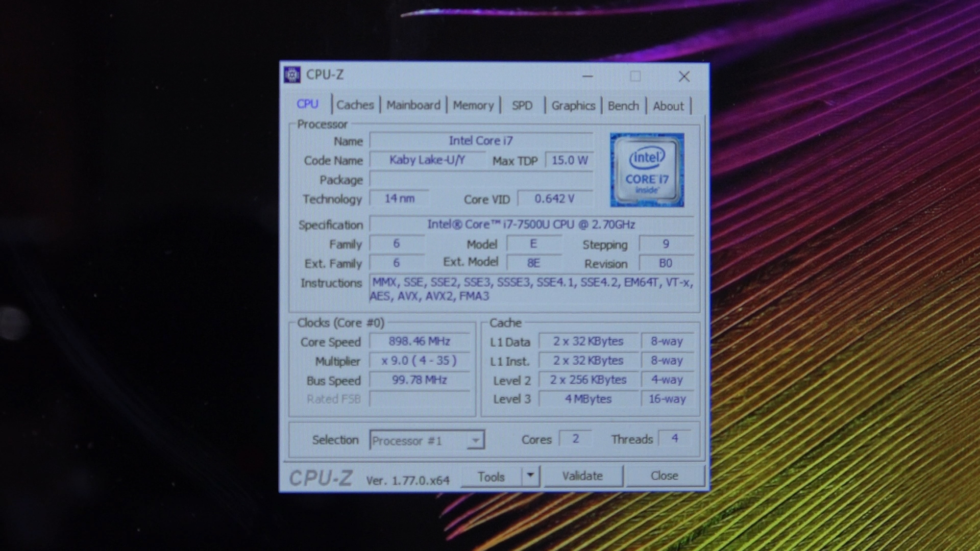Select the Memory tab

pos(473,106)
